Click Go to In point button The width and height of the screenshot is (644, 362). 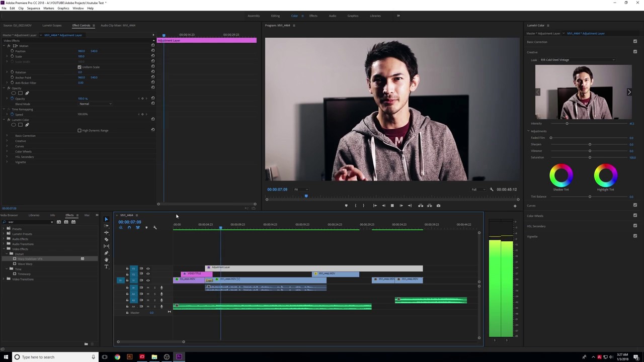[375, 206]
